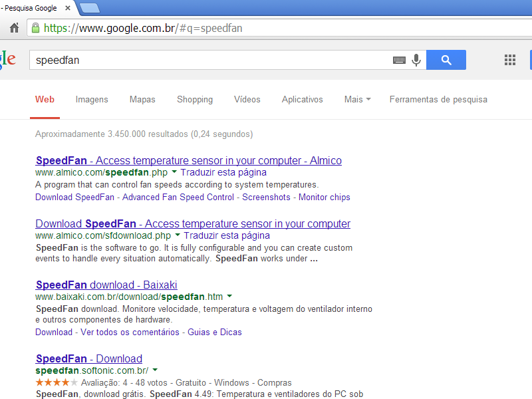The image size is (532, 399).
Task: Expand dropdown arrow next to speedfan.softonic.com.br
Action: tap(155, 370)
